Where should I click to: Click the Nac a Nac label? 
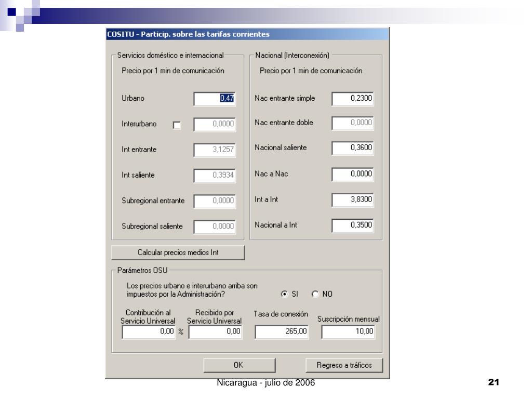(271, 174)
